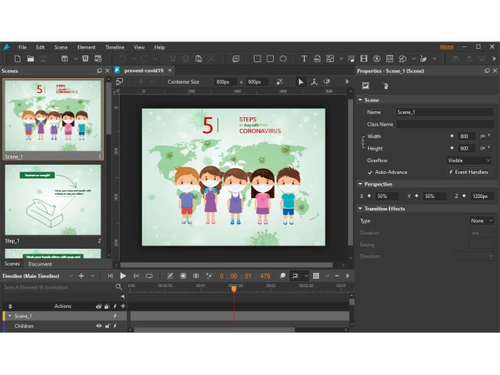
Task: Toggle loop playback icon
Action: (149, 276)
